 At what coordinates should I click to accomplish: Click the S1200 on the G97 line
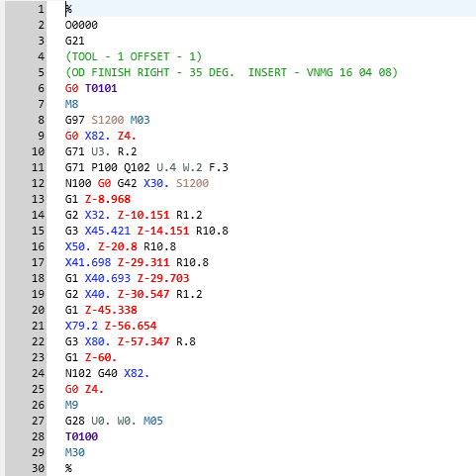tap(108, 120)
